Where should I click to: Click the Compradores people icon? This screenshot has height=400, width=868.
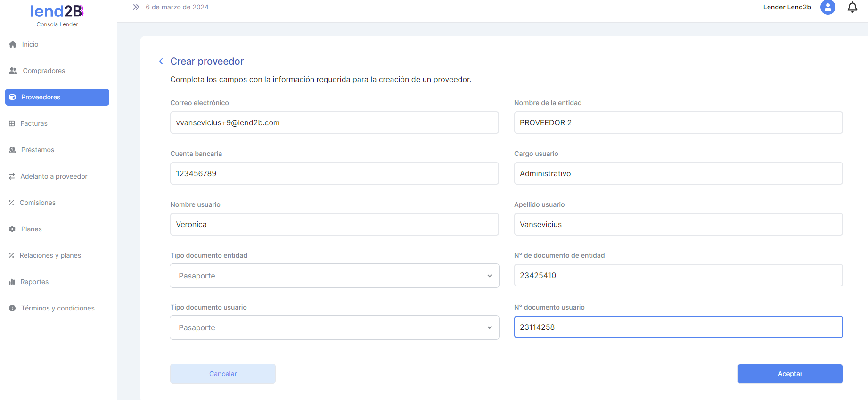pyautogui.click(x=13, y=71)
